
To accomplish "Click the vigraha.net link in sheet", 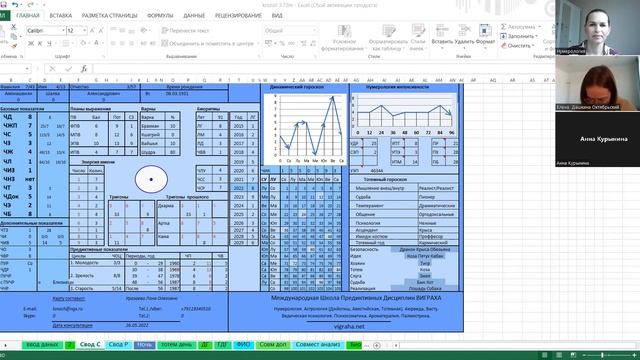I will [x=349, y=327].
